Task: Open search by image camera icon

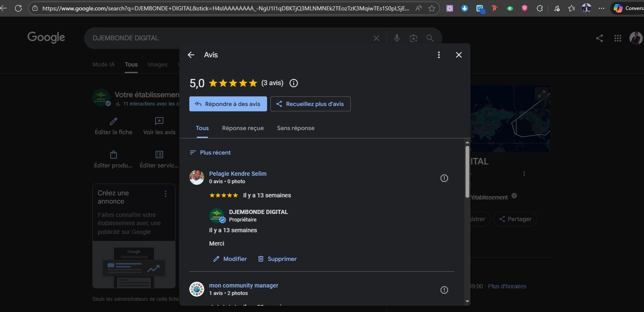Action: (413, 38)
